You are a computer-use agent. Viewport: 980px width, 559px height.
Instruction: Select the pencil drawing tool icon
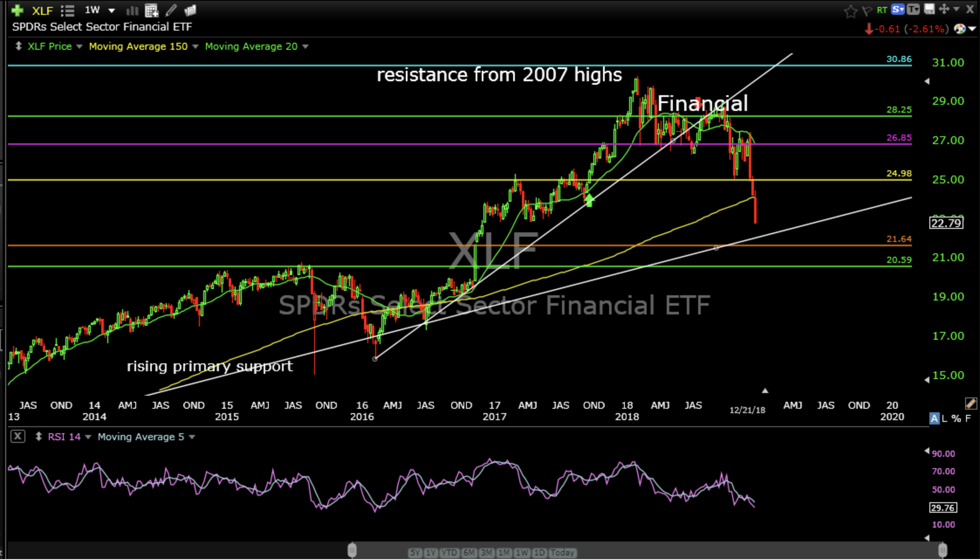pos(171,10)
